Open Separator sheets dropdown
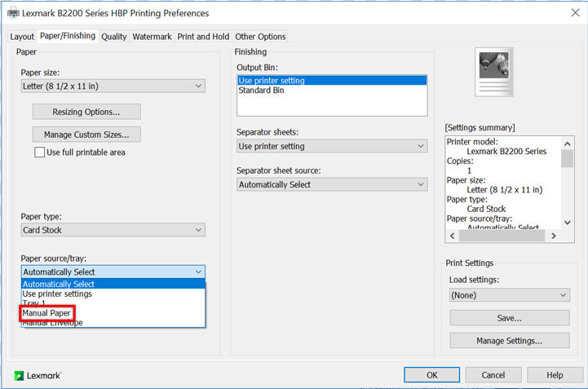 (x=332, y=146)
